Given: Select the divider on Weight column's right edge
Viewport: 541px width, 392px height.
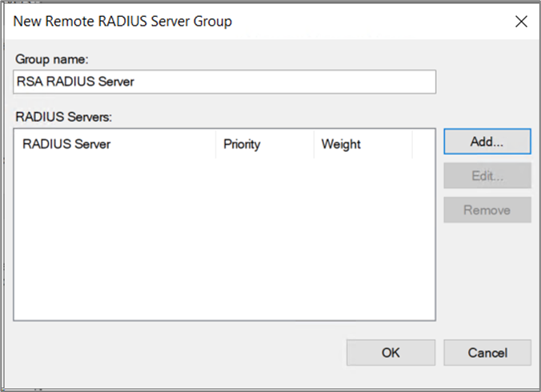Looking at the screenshot, I should tap(412, 145).
